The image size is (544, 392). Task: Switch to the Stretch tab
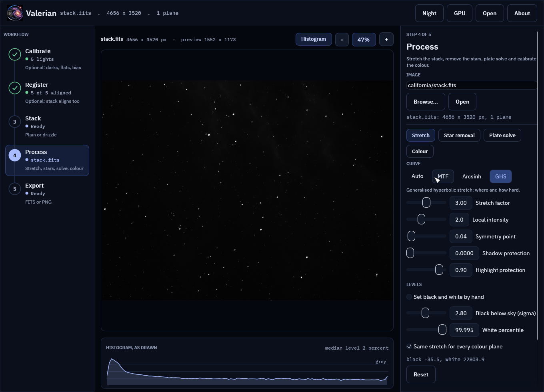421,135
